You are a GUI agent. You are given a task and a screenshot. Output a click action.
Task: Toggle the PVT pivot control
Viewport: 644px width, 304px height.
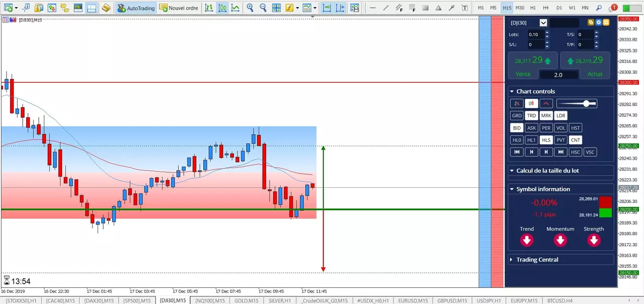[x=561, y=140]
